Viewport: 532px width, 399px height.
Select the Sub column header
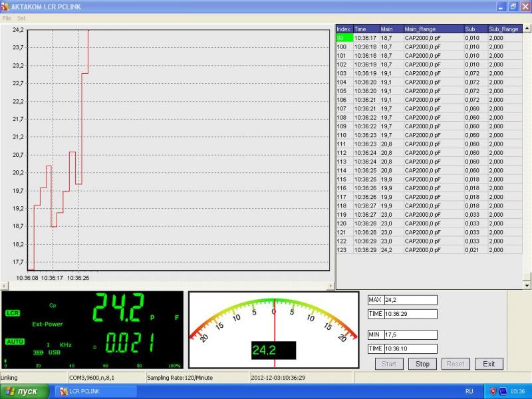475,29
